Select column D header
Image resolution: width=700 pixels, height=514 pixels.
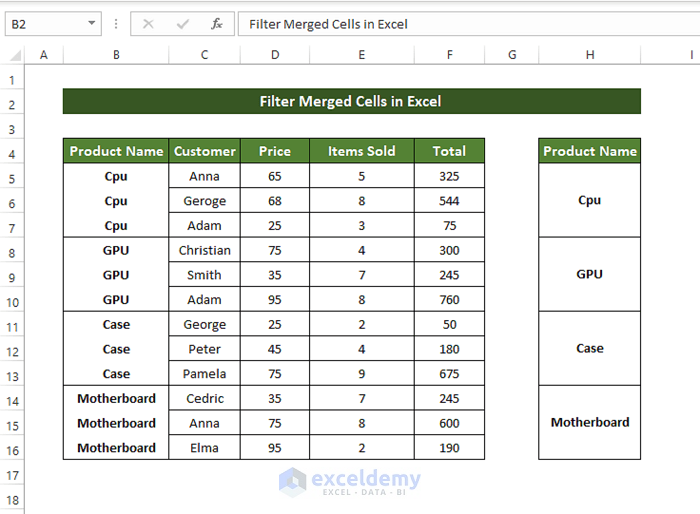(x=275, y=55)
